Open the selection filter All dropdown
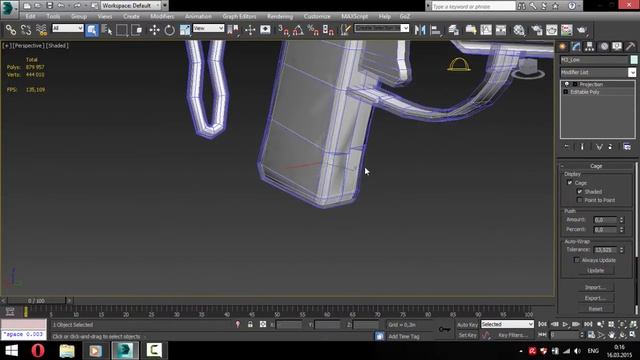Image resolution: width=640 pixels, height=360 pixels. pos(68,28)
